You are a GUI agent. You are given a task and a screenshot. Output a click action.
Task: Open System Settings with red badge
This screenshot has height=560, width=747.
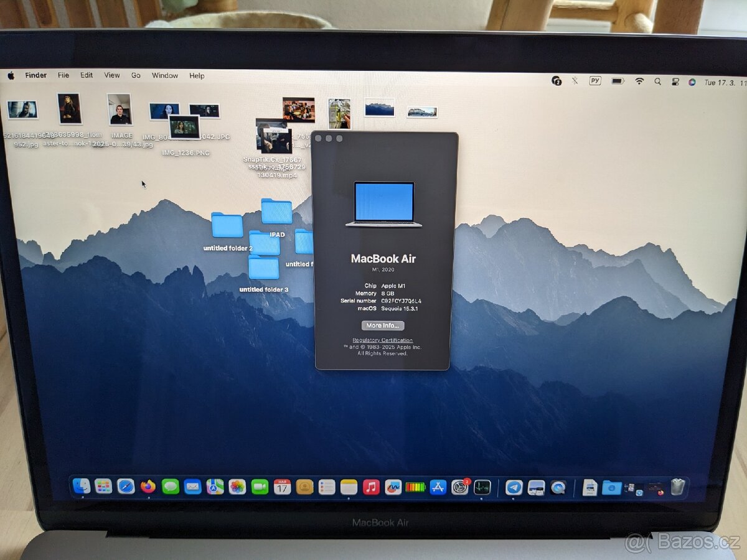[x=460, y=487]
